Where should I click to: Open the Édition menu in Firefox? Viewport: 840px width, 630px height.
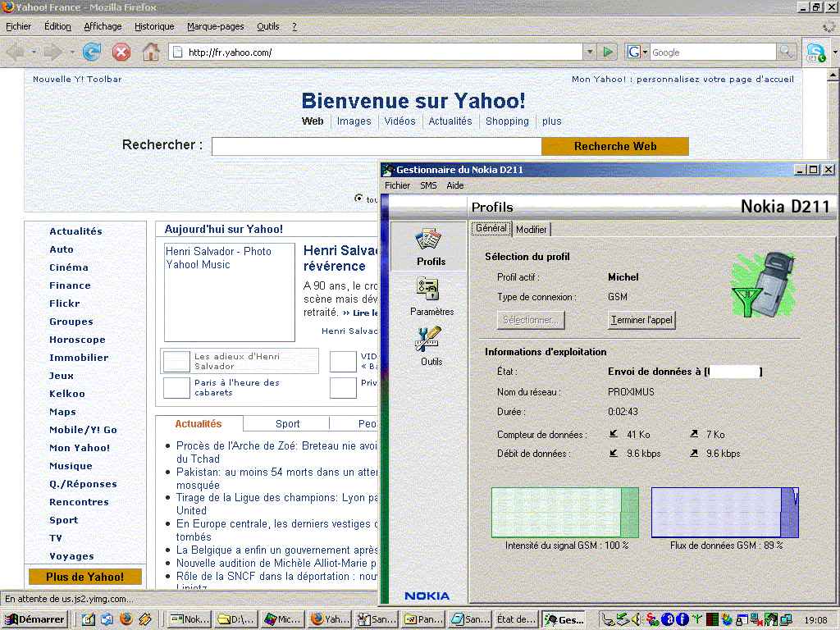57,26
